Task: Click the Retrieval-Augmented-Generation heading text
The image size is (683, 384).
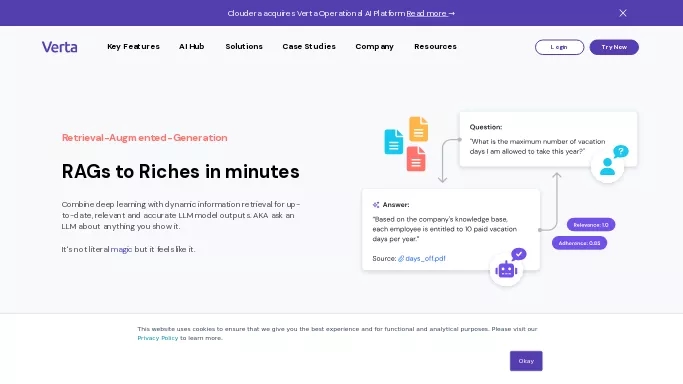Action: 145,138
